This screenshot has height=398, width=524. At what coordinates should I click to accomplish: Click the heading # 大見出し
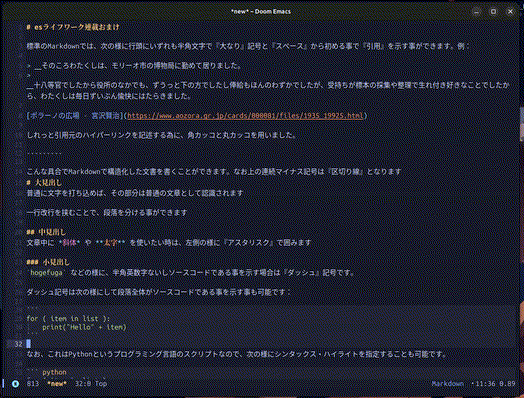[44, 182]
